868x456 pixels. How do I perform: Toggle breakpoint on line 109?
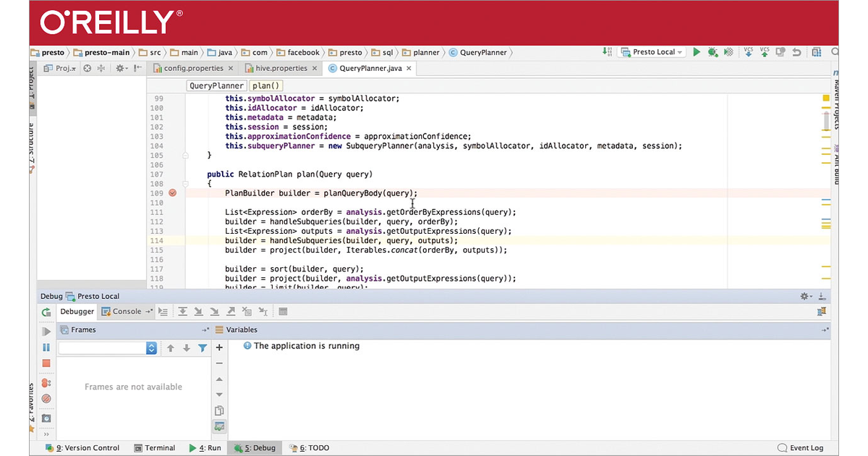click(172, 193)
